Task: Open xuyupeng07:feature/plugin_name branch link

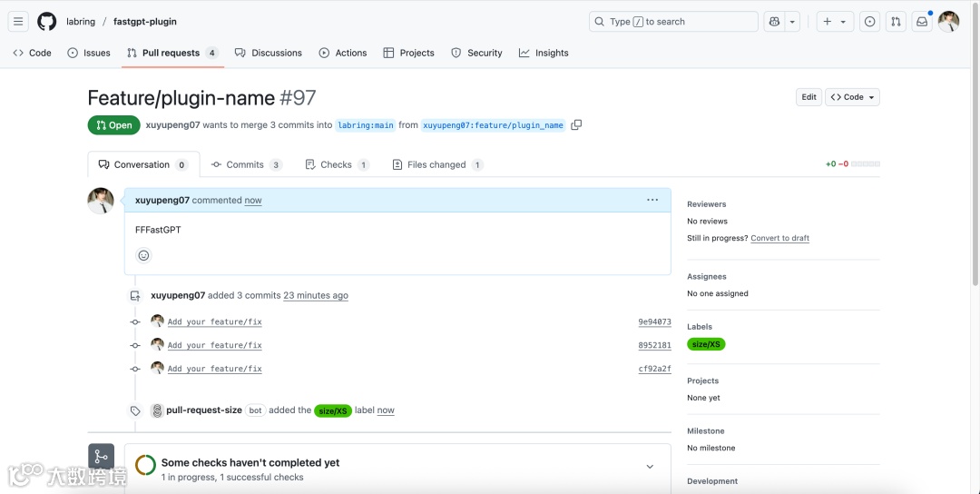Action: [x=493, y=125]
